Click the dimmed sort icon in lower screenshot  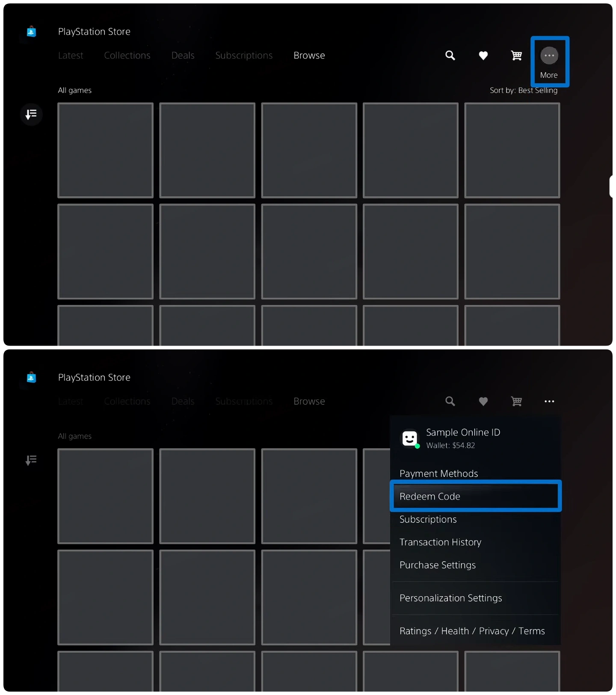31,460
